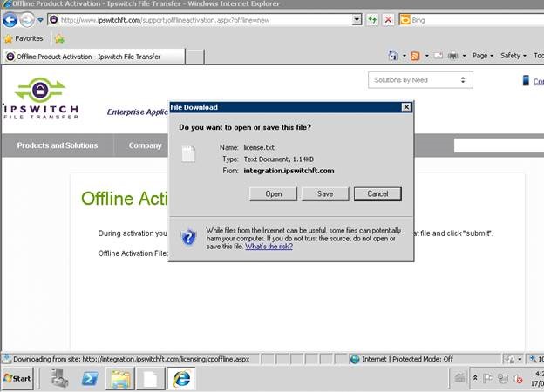
Task: Open a new blank tab
Action: (195, 57)
